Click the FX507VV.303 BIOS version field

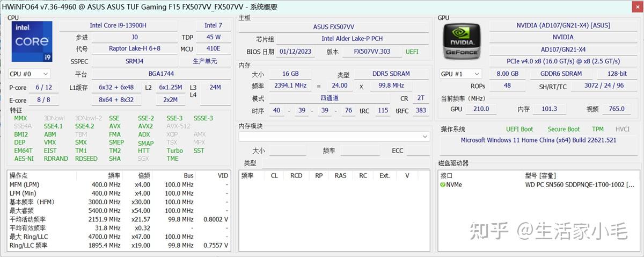(372, 52)
